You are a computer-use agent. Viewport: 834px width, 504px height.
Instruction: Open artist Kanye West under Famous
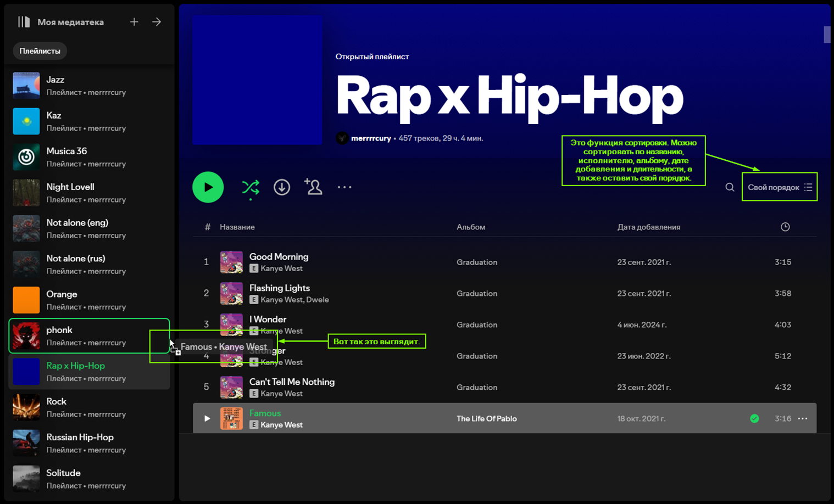pyautogui.click(x=282, y=425)
